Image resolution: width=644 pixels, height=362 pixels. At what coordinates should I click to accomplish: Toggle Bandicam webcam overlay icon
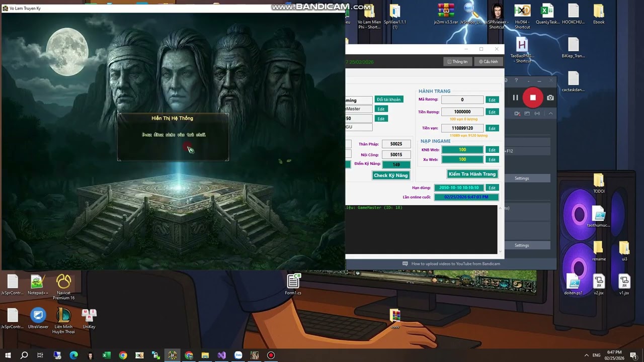pos(517,114)
